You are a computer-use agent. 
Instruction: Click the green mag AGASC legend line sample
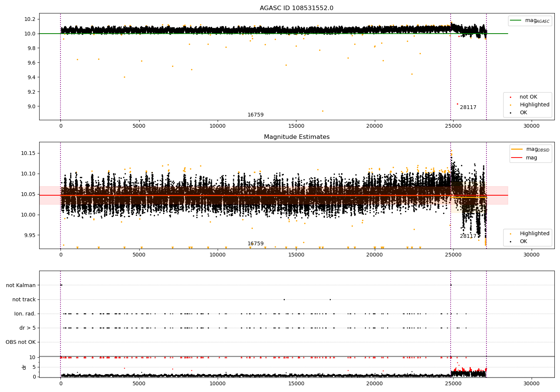click(x=516, y=21)
